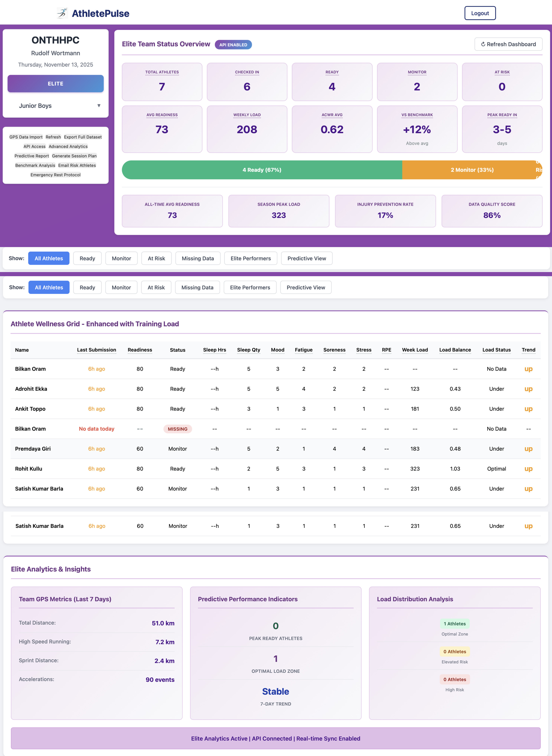Sort by the Last Submission column header

tap(96, 350)
